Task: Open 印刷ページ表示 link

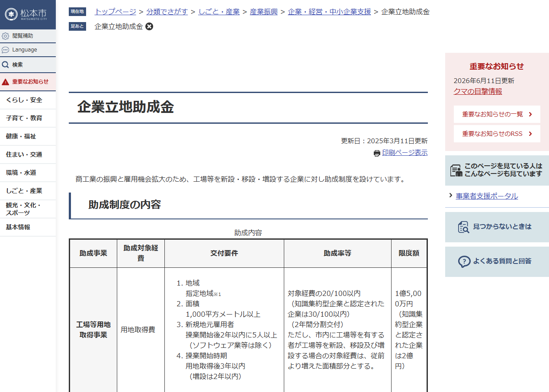Action: click(405, 153)
